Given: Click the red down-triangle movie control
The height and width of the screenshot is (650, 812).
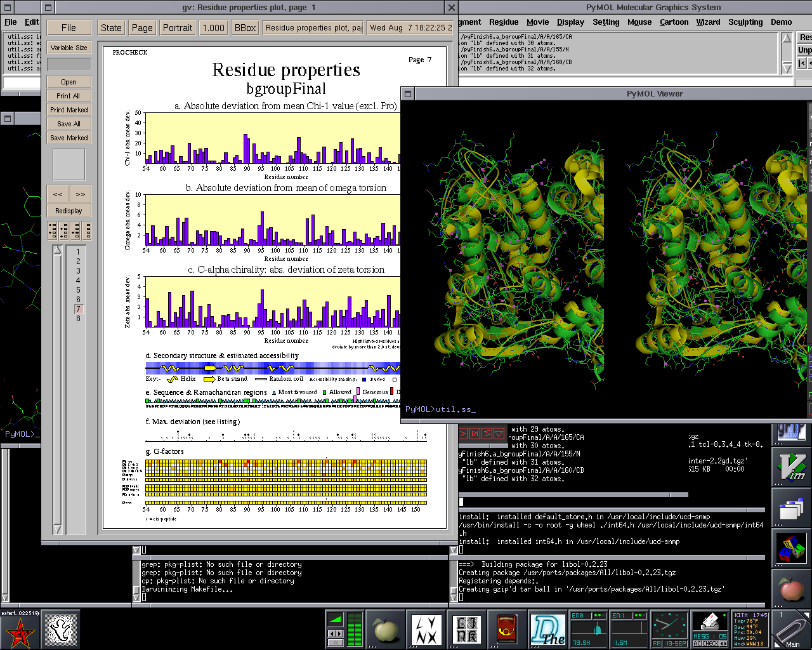Looking at the screenshot, I should point(499,434).
